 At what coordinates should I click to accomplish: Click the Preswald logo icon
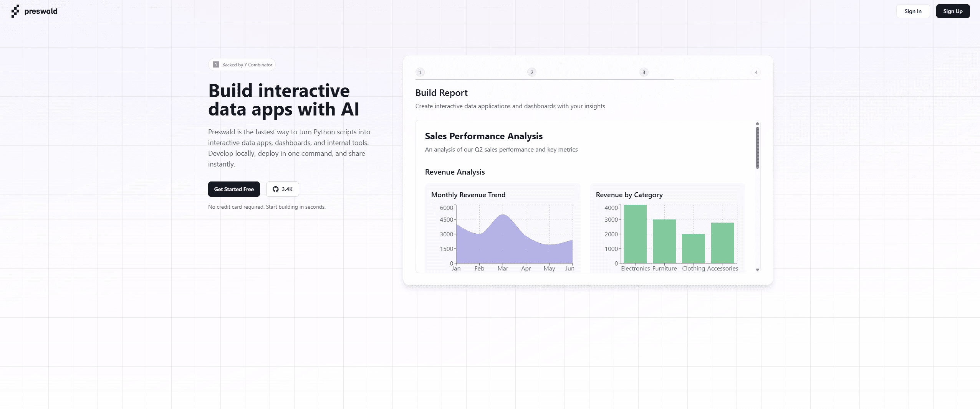click(15, 11)
